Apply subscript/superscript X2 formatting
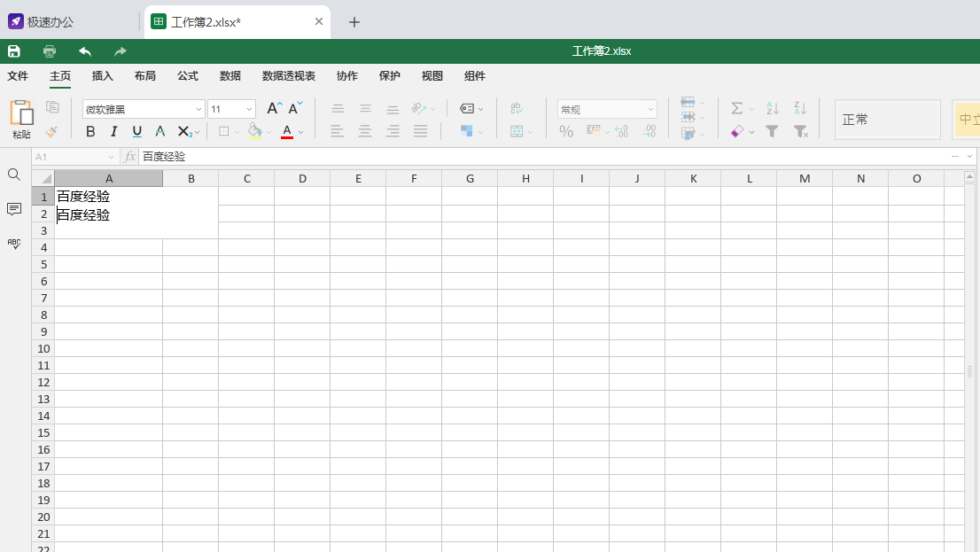Viewport: 980px width, 552px height. [184, 131]
